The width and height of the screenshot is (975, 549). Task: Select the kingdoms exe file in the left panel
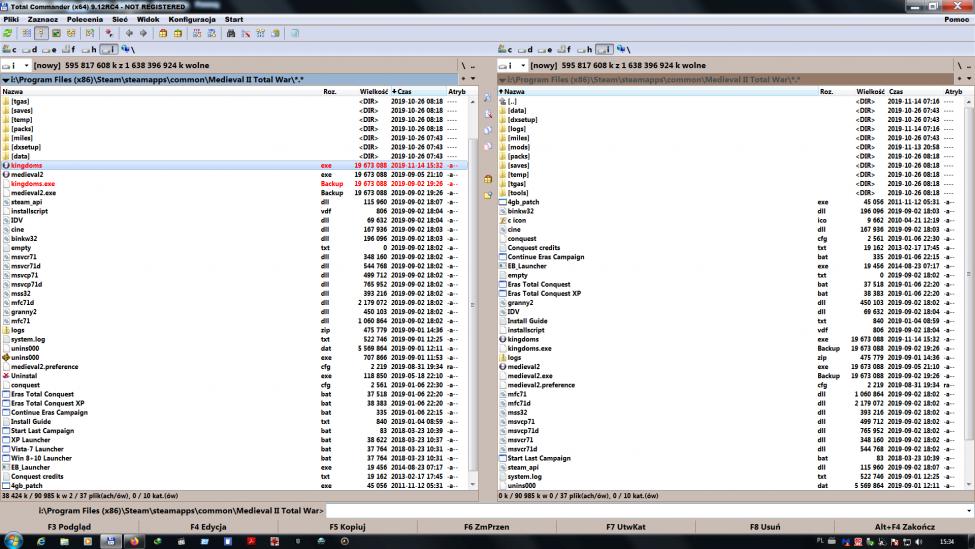coord(27,165)
